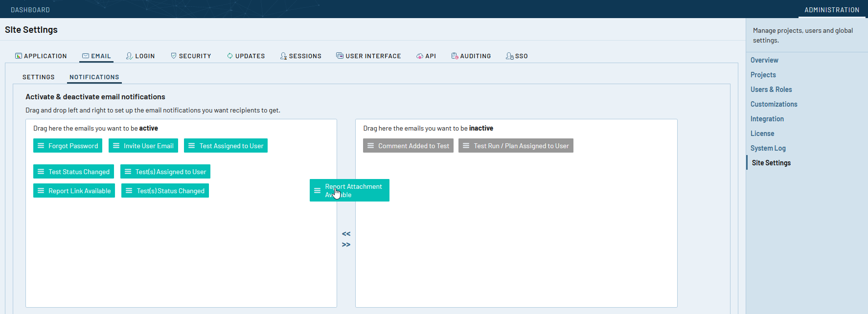Image resolution: width=868 pixels, height=314 pixels.
Task: Click the Application tab icon
Action: pos(19,56)
